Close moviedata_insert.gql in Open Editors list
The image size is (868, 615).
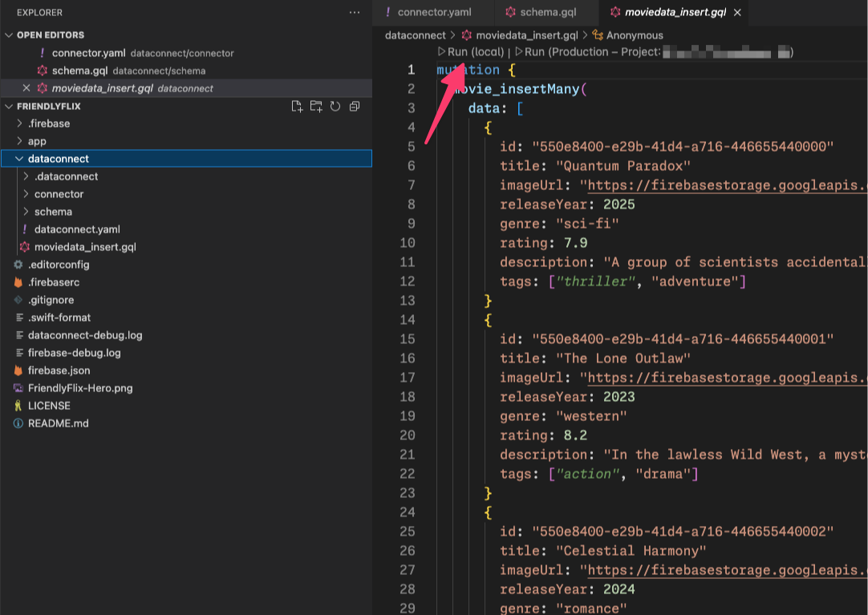coord(26,88)
